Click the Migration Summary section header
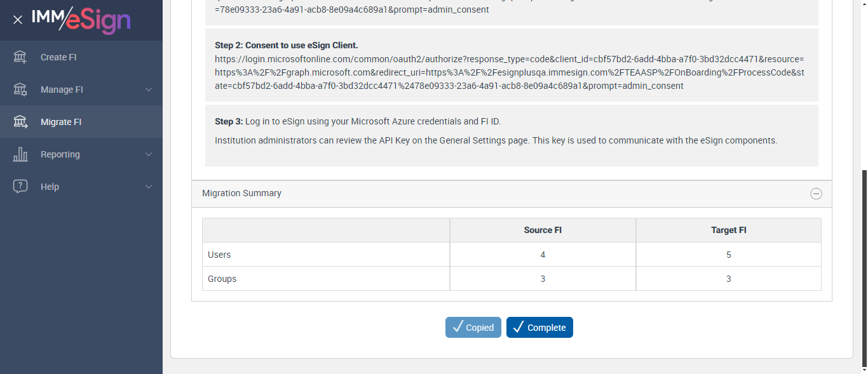Image resolution: width=868 pixels, height=374 pixels. click(241, 193)
